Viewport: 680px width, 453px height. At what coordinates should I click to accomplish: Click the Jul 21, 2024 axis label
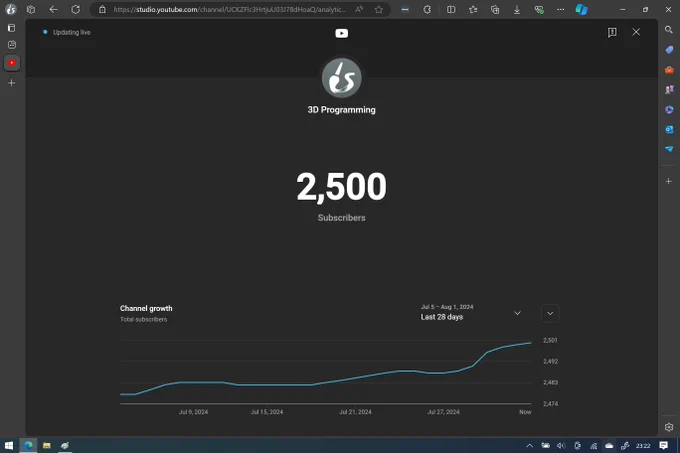tap(355, 412)
